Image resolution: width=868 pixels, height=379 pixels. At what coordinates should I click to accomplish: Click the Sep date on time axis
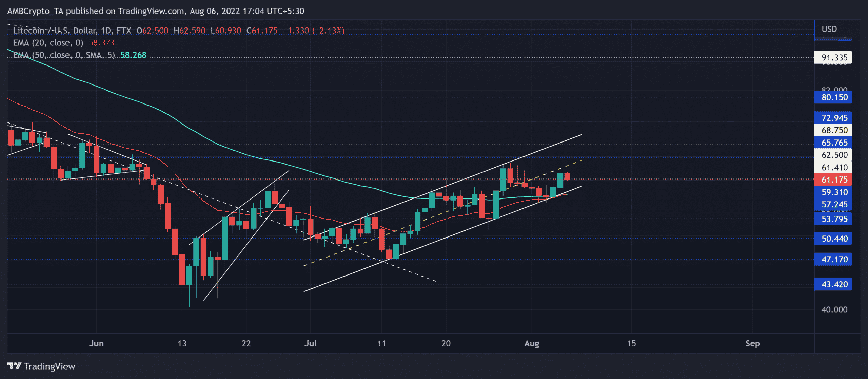pyautogui.click(x=753, y=343)
